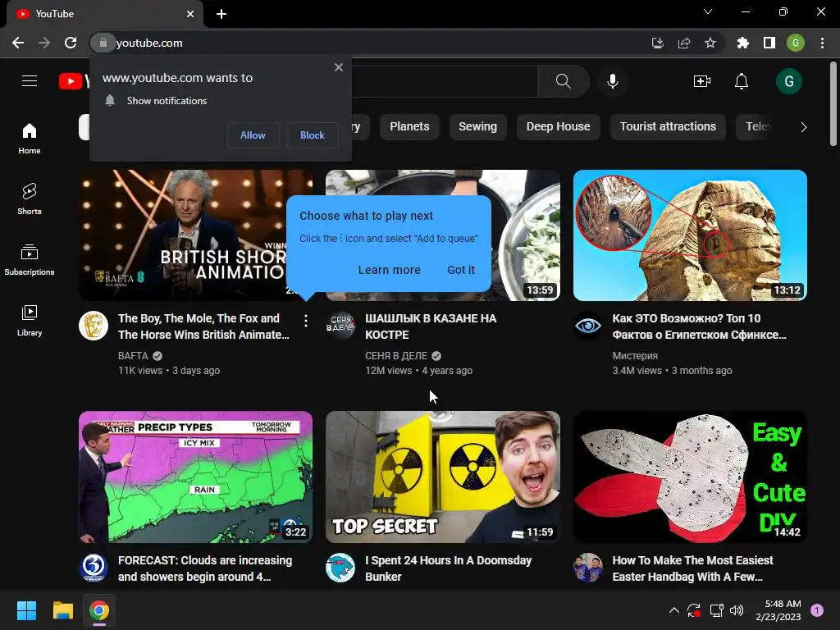View site info lock icon

[x=103, y=43]
